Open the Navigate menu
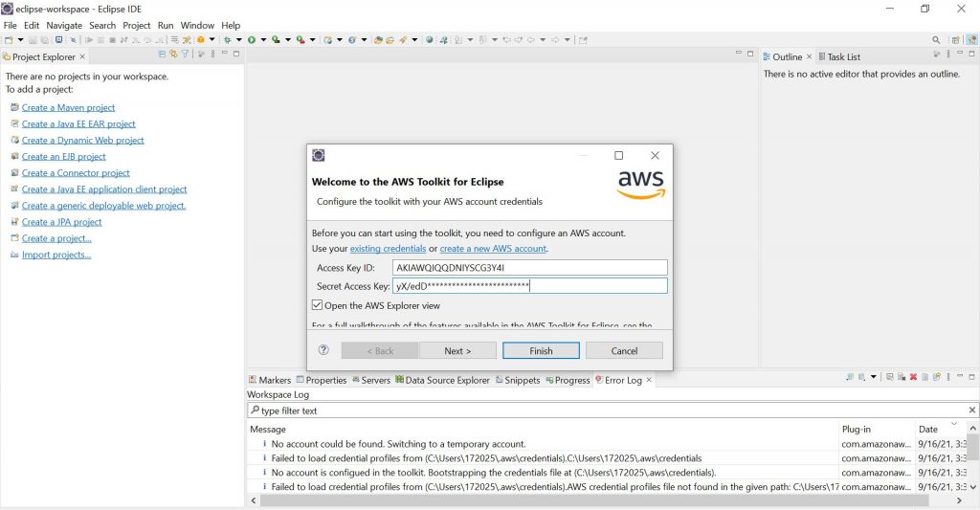This screenshot has height=510, width=980. pos(64,25)
